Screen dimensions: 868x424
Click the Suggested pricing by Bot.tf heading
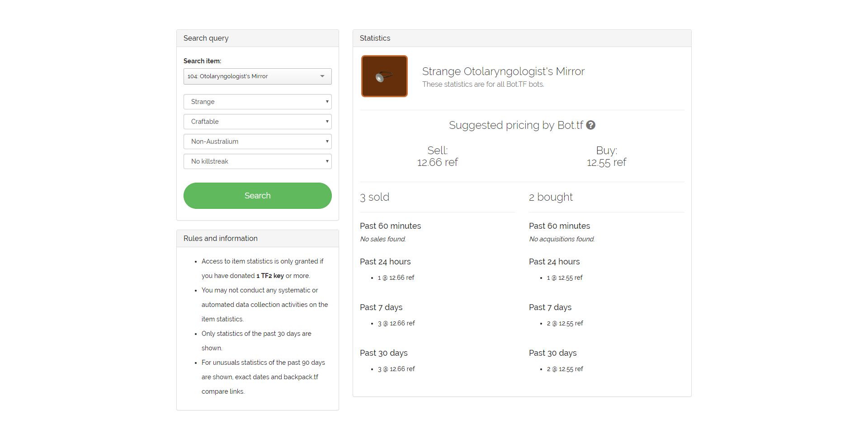pyautogui.click(x=516, y=125)
